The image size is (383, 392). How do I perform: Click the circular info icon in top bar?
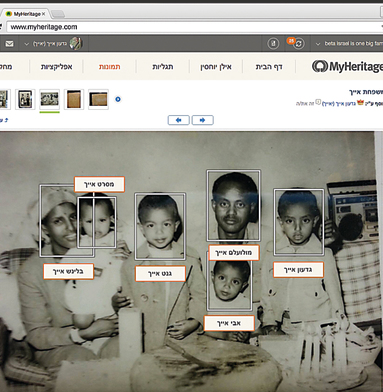273,44
